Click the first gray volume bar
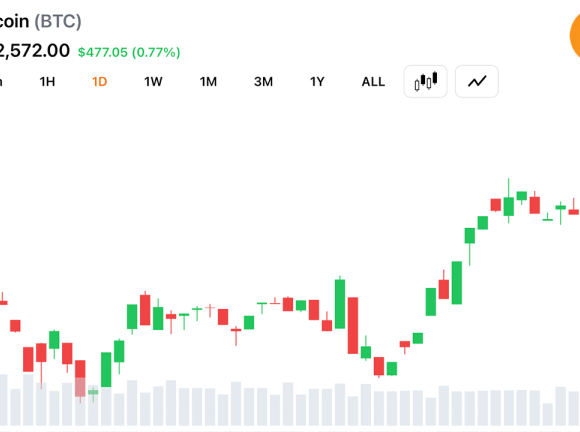This screenshot has width=580, height=432. (x=3, y=399)
